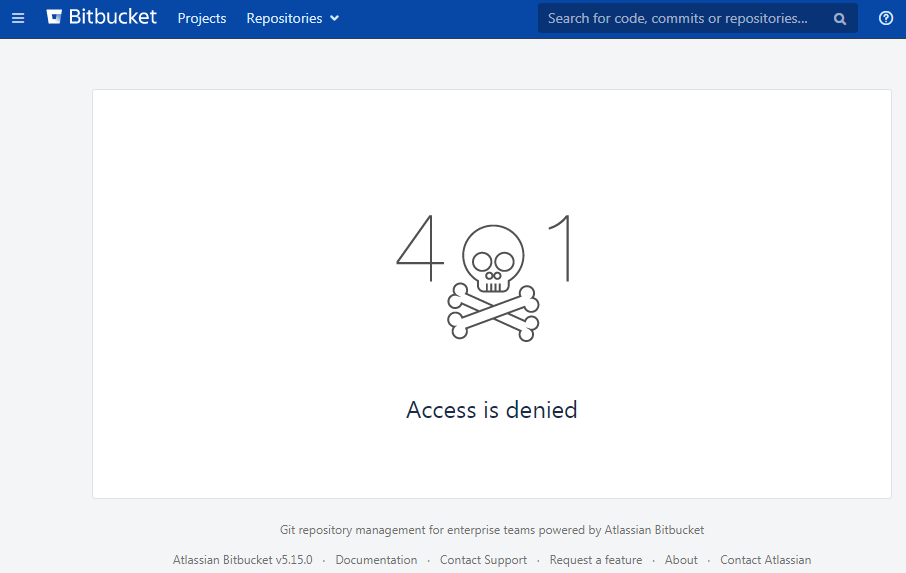Click the large digit 4 graphic
Viewport: 906px width, 573px height.
(420, 248)
